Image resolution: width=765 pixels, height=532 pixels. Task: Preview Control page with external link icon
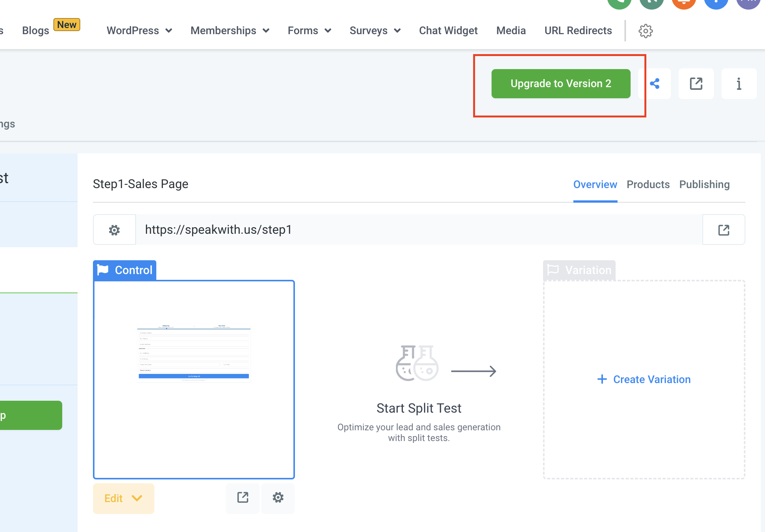(243, 498)
